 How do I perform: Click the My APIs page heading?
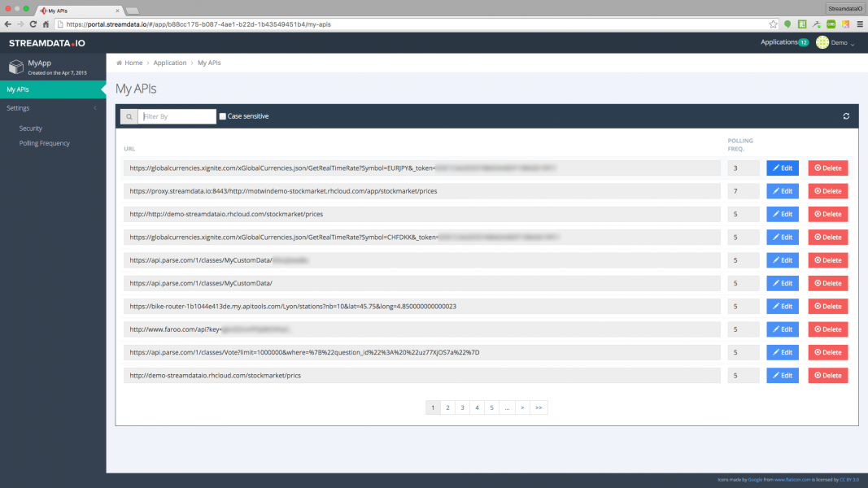tap(136, 89)
